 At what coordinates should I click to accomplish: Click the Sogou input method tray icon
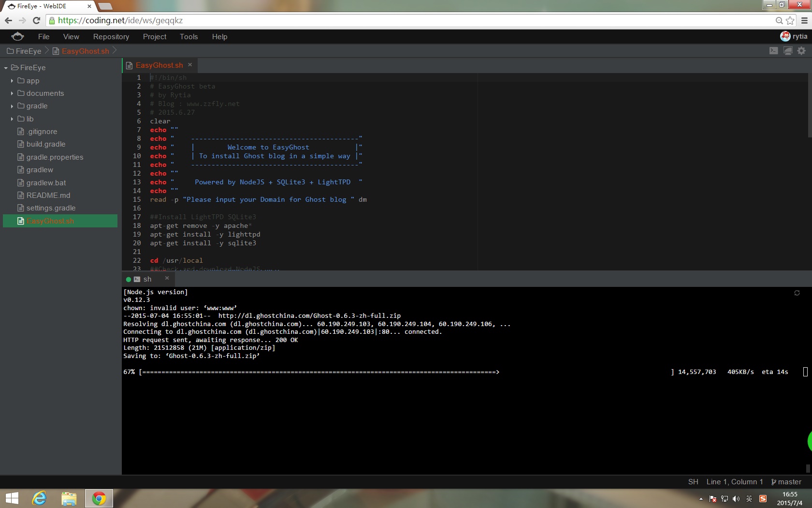[x=763, y=499]
